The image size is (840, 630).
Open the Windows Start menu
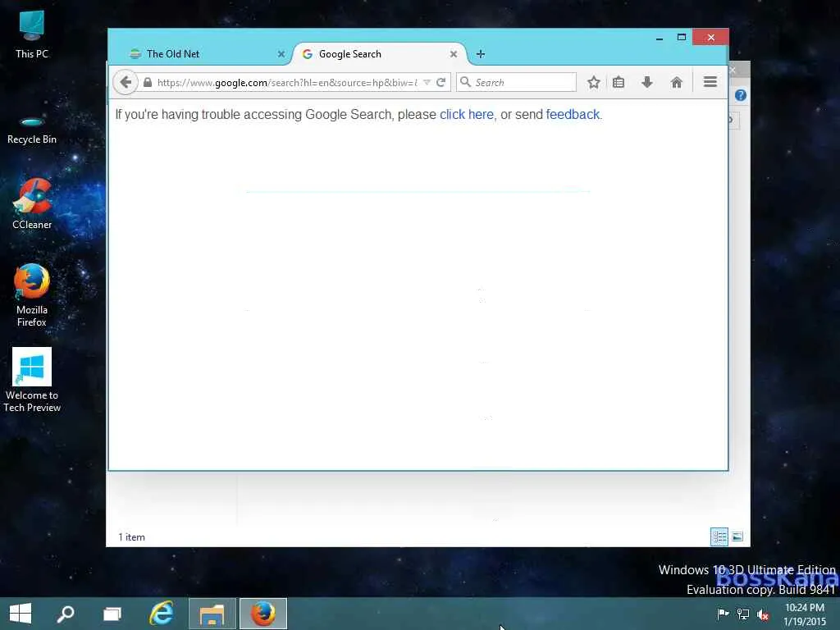pos(21,614)
